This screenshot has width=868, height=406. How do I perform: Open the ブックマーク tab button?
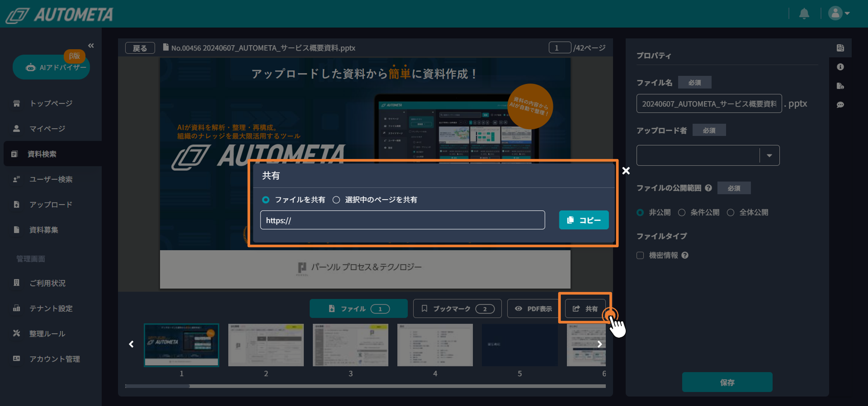(x=457, y=308)
